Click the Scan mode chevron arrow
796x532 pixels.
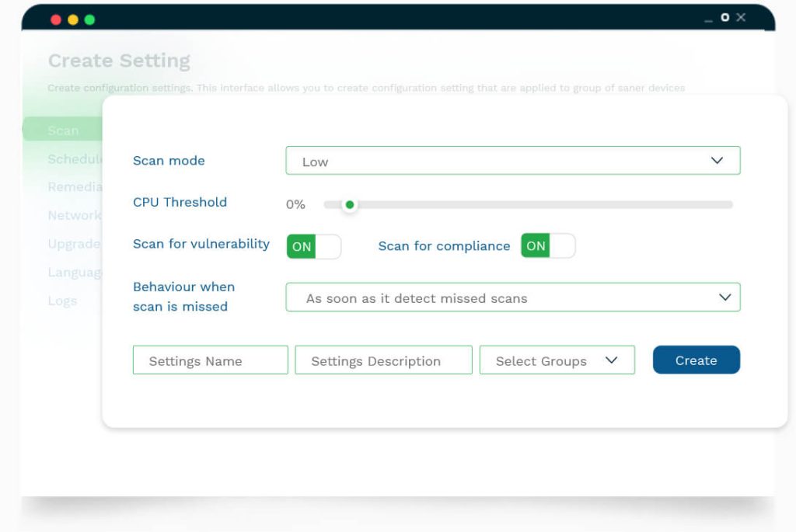pos(717,160)
